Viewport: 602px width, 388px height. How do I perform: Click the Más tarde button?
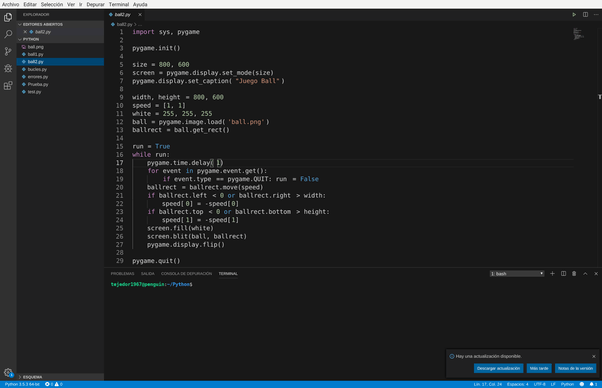[539, 368]
